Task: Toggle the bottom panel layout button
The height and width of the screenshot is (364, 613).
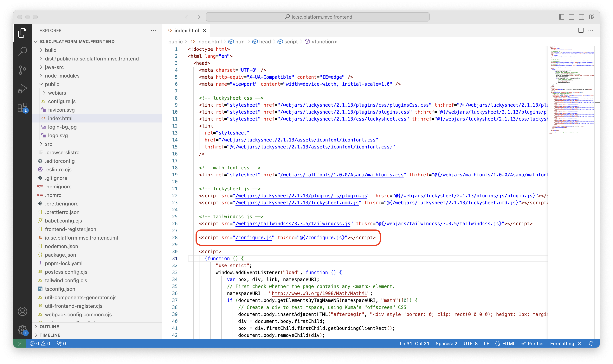Action: coord(571,17)
